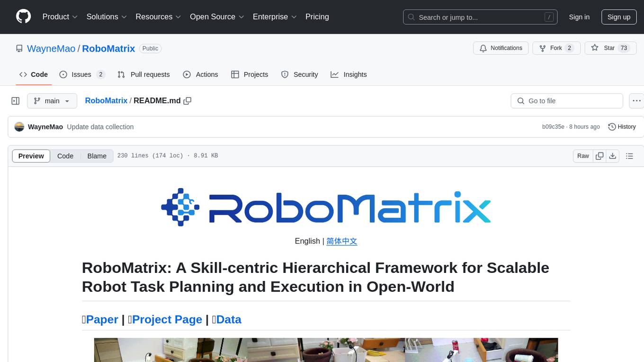Viewport: 644px width, 362px height.
Task: Open the more file actions menu
Action: pos(636,101)
